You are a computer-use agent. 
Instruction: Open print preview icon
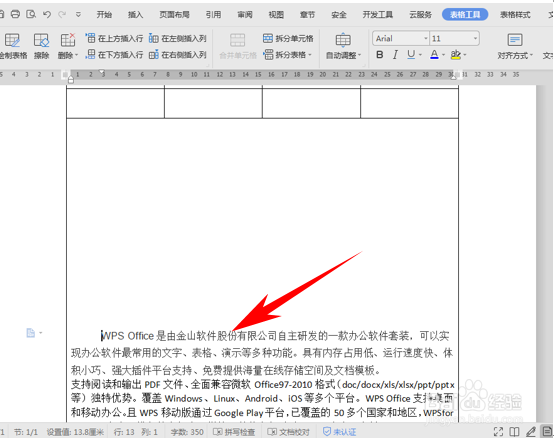pos(31,14)
